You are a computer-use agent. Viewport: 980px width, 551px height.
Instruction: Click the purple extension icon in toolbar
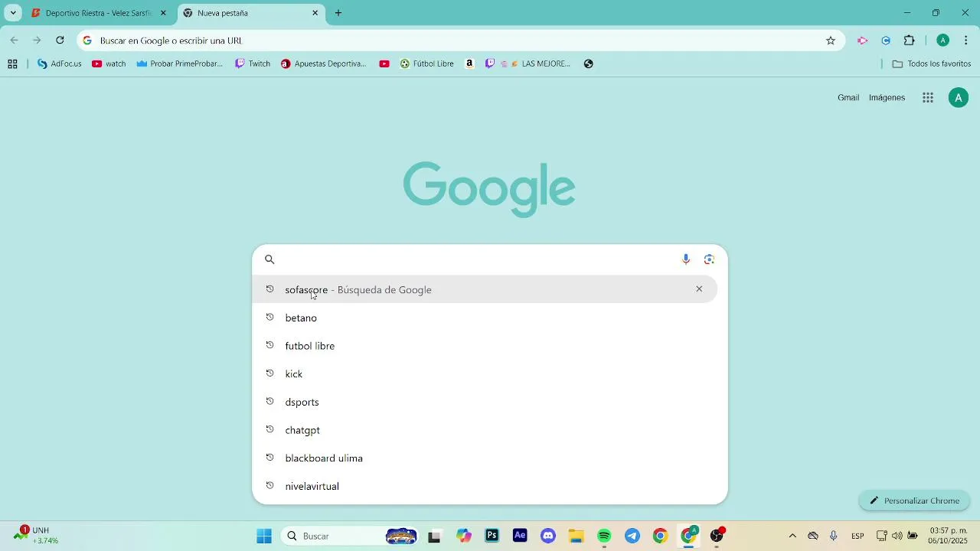click(863, 41)
